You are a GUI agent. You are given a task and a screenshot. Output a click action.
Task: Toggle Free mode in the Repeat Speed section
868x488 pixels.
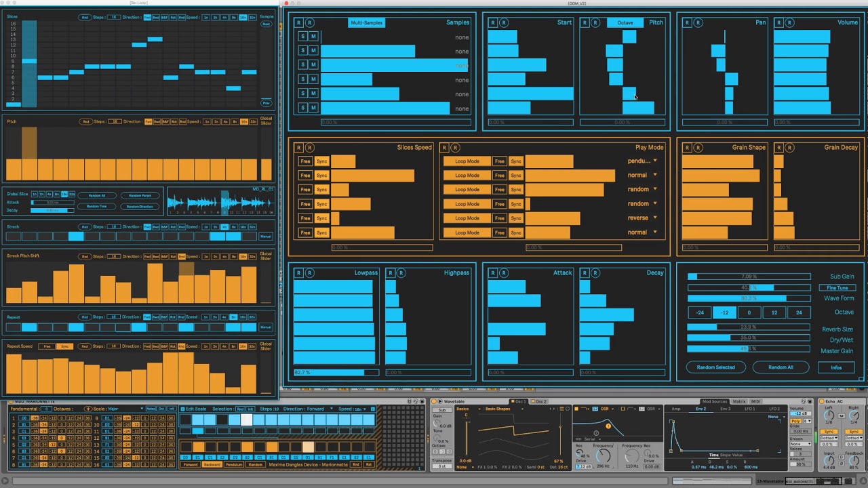(47, 346)
